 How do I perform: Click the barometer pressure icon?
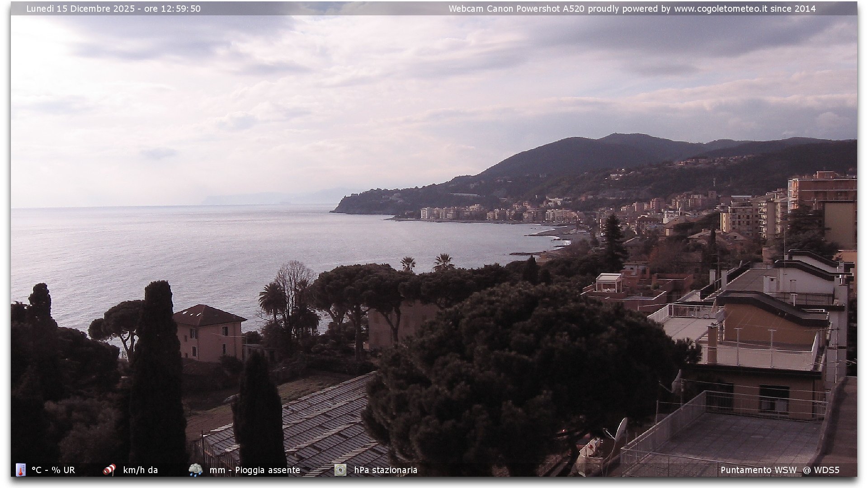click(x=340, y=470)
